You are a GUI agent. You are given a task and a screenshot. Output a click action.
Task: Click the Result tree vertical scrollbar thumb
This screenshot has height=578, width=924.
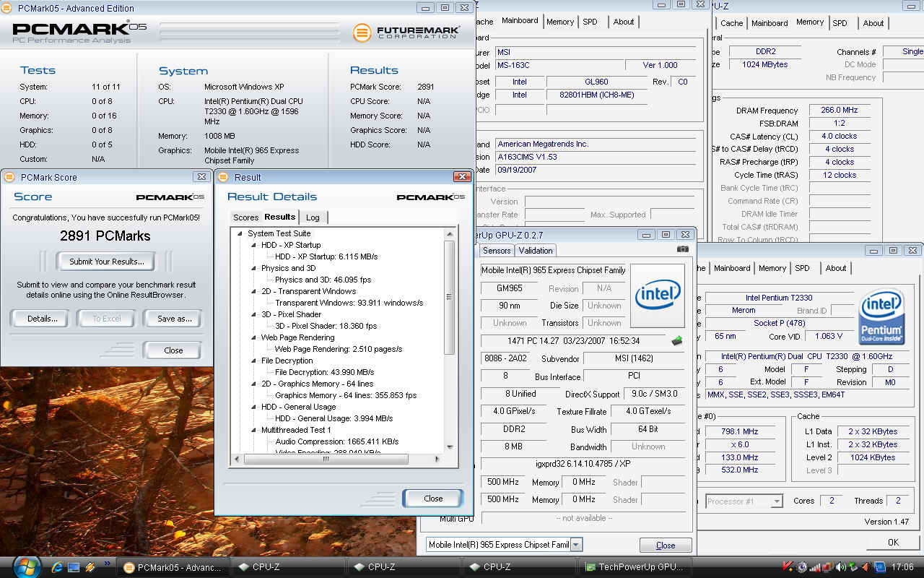449,297
